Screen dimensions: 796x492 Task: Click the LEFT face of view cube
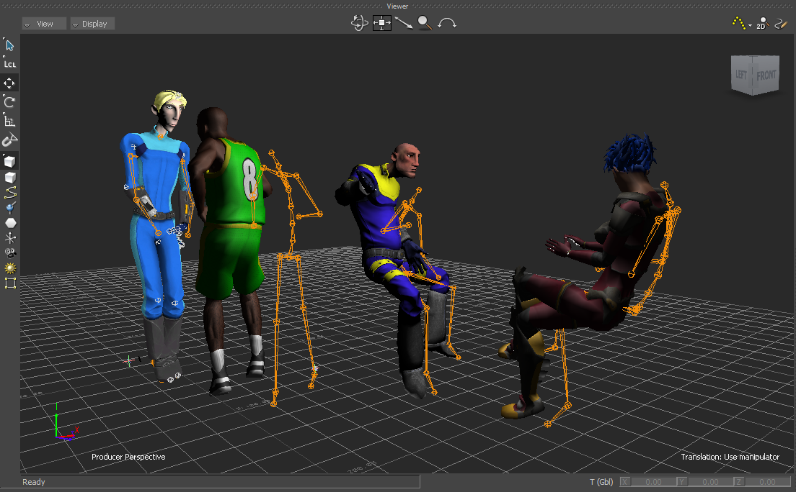742,75
